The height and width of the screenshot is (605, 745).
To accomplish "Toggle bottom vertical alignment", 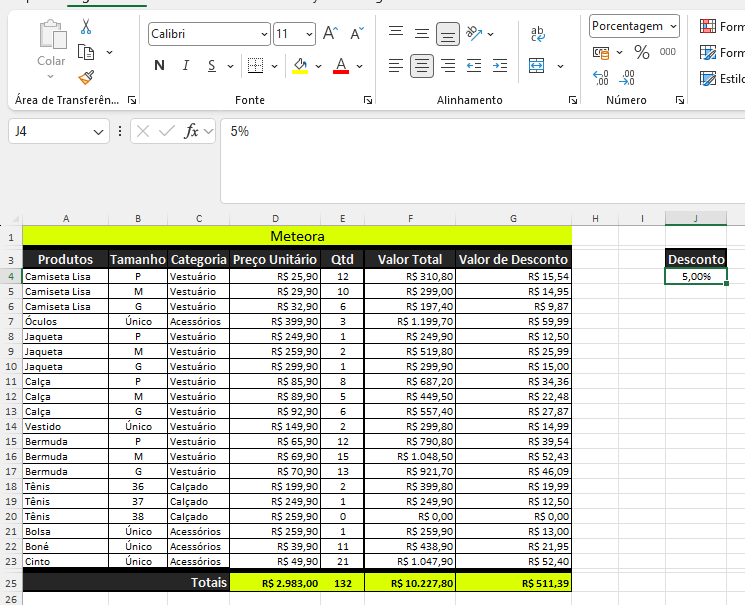I will (448, 34).
